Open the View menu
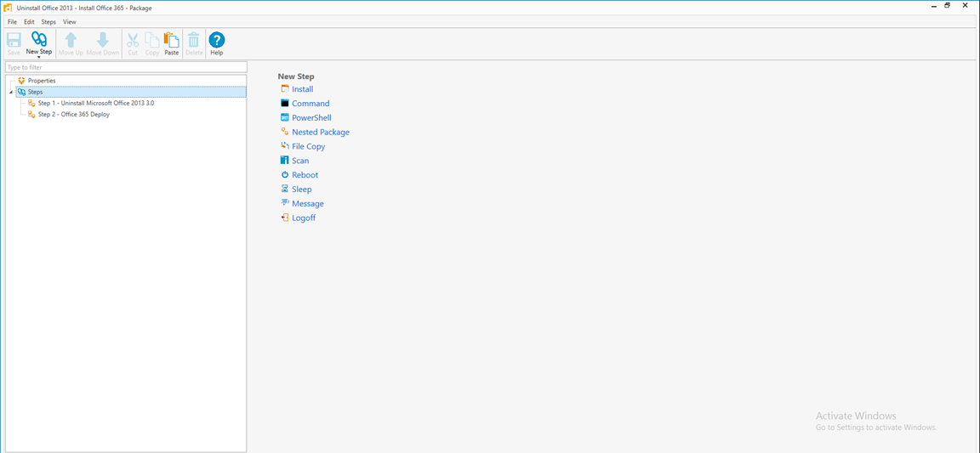Viewport: 980px width, 453px height. tap(70, 22)
